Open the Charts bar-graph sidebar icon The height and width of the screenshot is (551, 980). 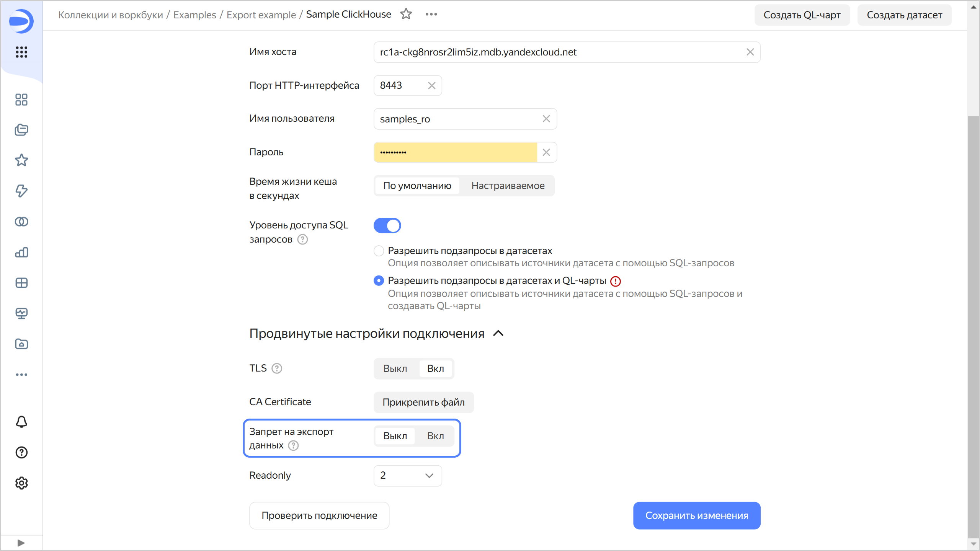coord(21,252)
